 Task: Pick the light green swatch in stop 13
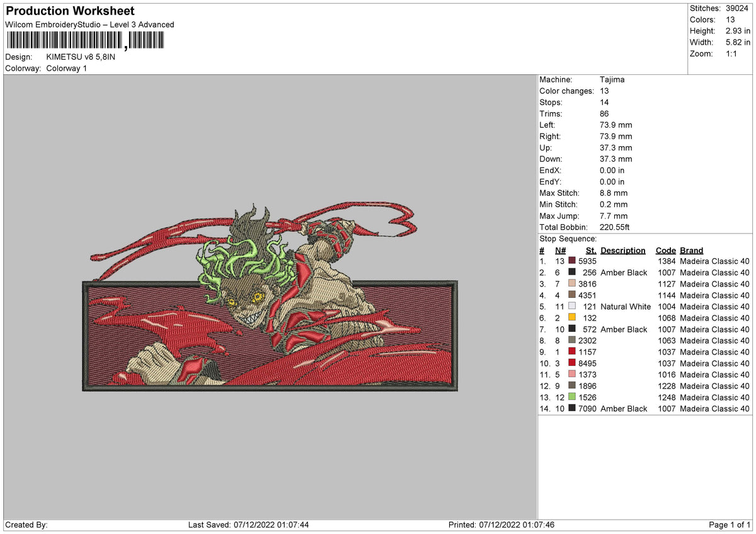coord(572,397)
